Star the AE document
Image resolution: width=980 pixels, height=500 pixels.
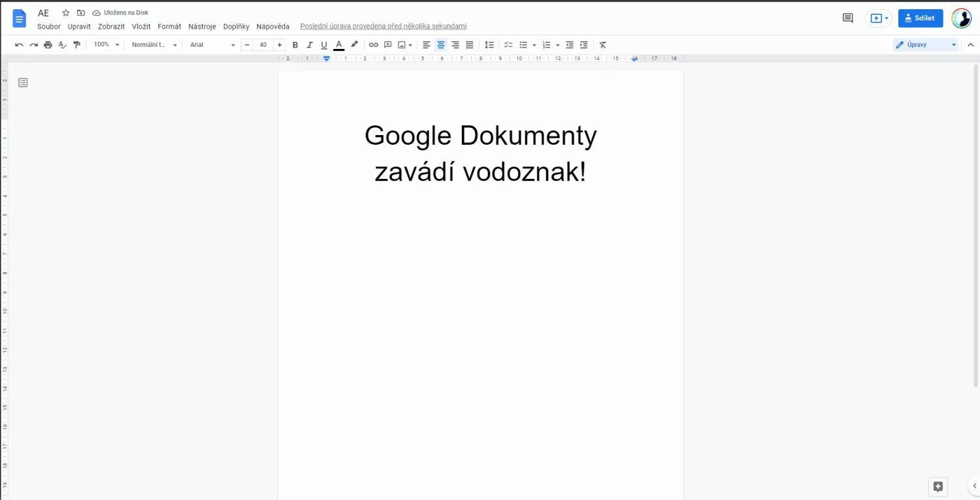click(x=65, y=13)
